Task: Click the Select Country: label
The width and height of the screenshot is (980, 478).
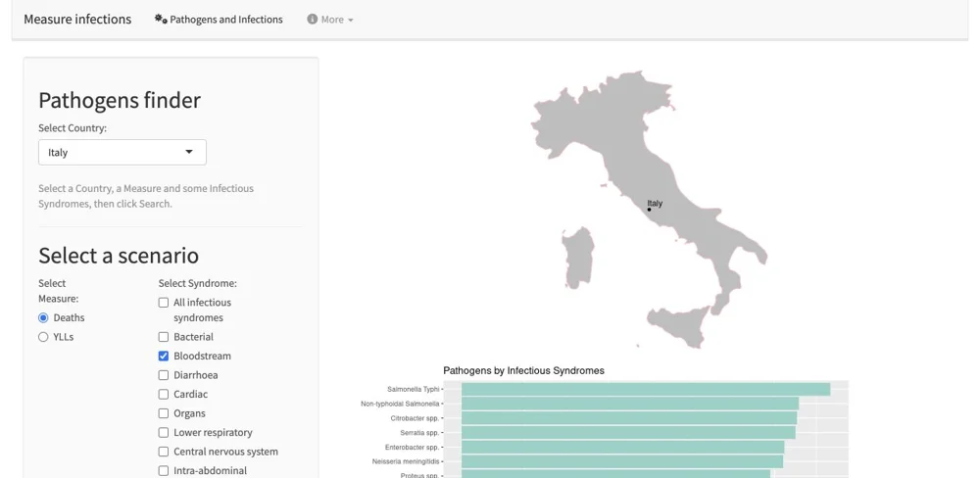Action: [x=73, y=128]
